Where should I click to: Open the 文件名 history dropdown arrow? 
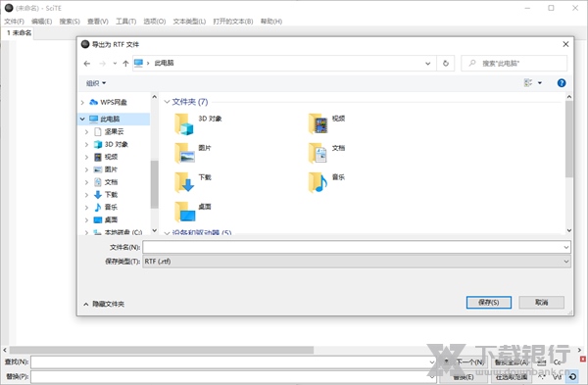[566, 247]
